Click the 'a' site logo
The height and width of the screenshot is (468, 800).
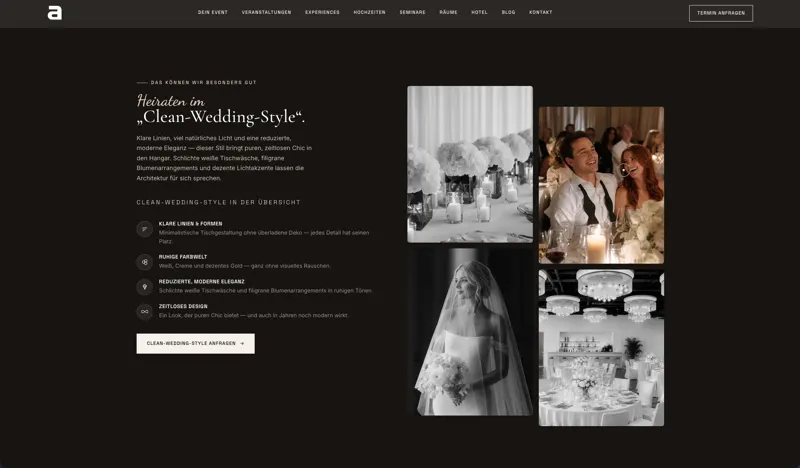click(x=55, y=13)
